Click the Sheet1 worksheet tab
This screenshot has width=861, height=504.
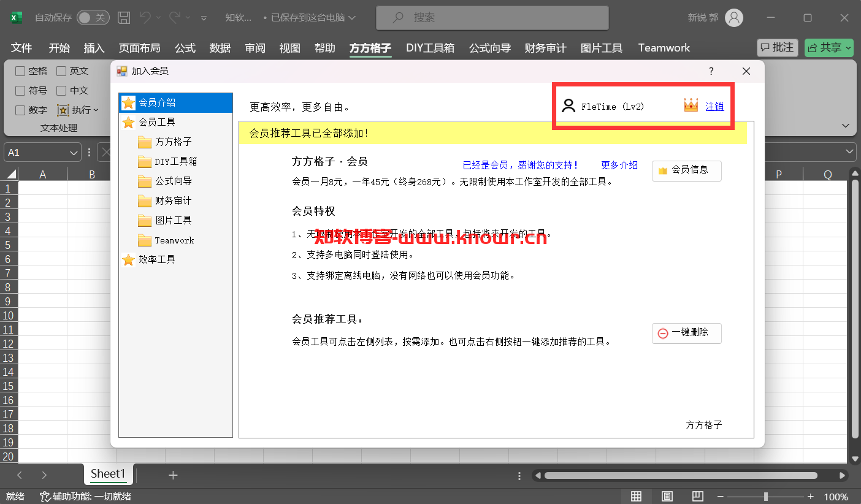tap(108, 473)
